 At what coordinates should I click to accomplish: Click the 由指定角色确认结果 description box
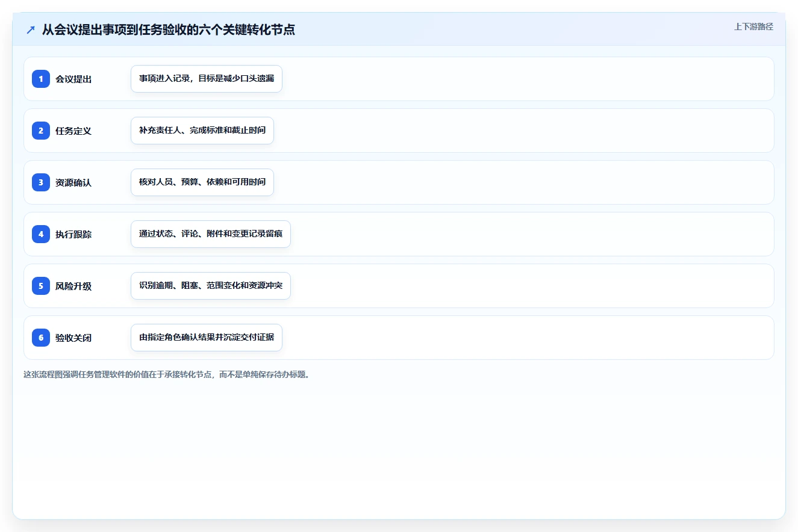point(207,338)
